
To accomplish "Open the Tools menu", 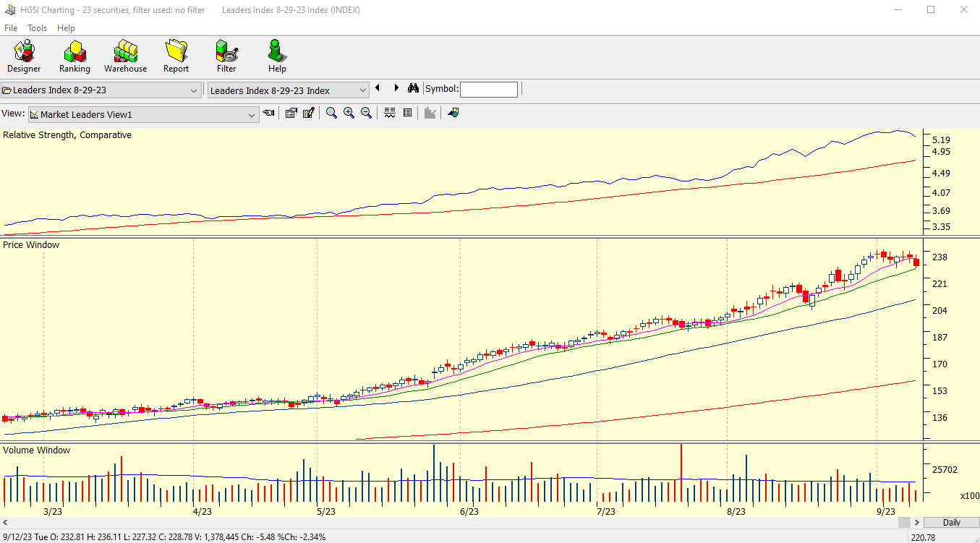I will [x=37, y=28].
